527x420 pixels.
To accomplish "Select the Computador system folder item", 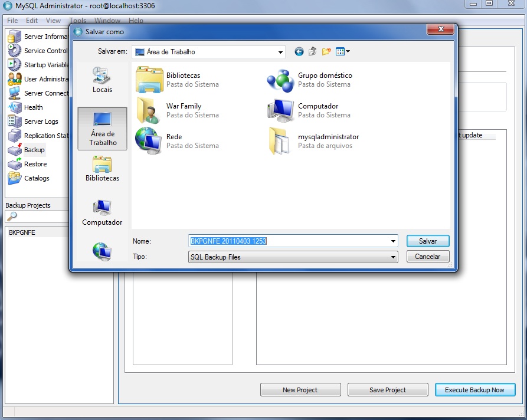I will click(x=309, y=110).
